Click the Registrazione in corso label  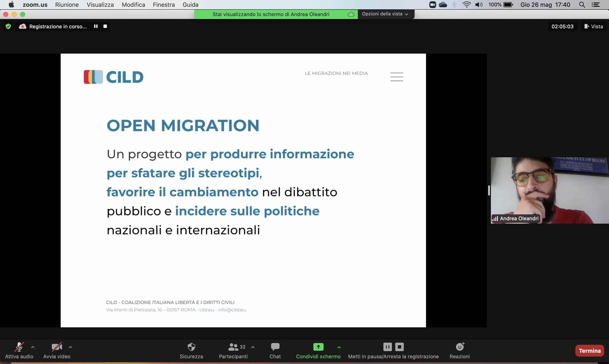(x=58, y=26)
